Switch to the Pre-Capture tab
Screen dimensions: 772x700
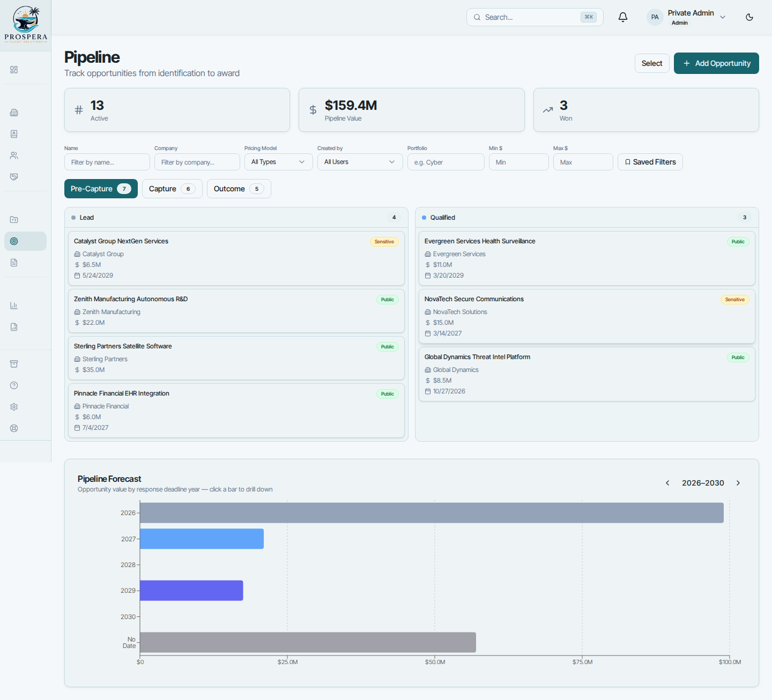click(x=101, y=189)
